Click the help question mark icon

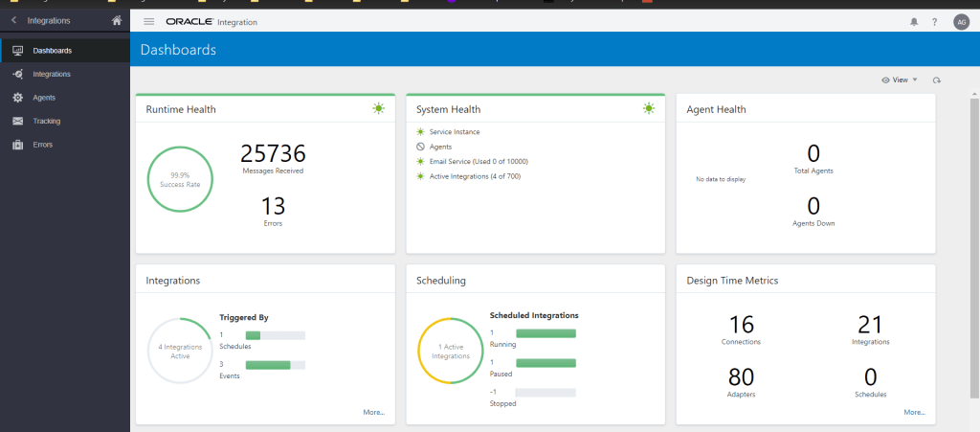coord(934,21)
